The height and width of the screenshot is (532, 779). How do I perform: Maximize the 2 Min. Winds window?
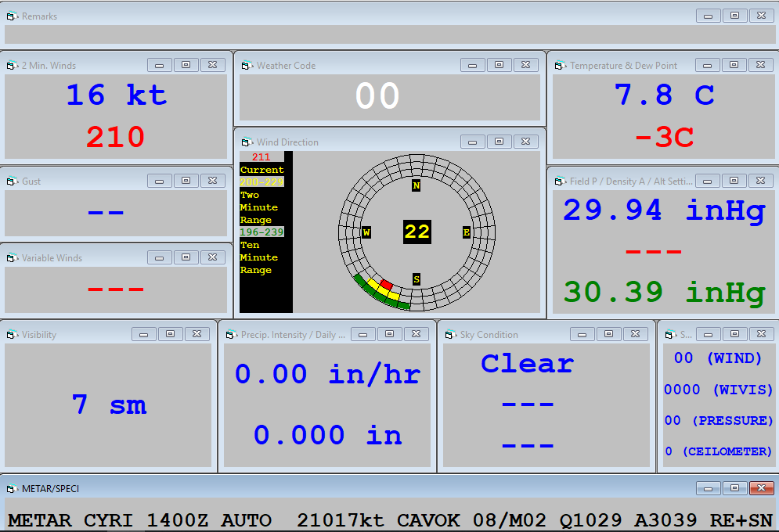click(186, 65)
